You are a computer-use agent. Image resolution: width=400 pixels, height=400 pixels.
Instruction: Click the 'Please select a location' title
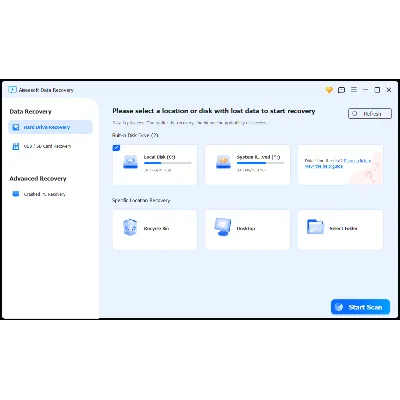(x=214, y=111)
